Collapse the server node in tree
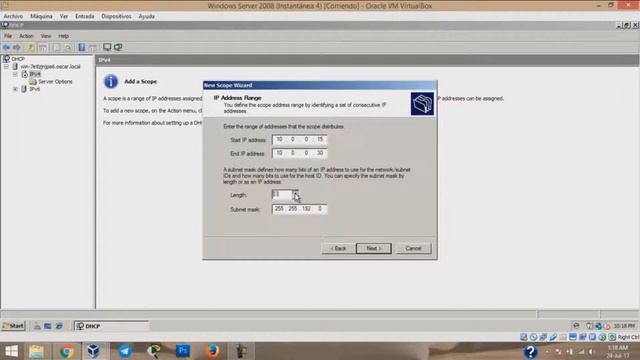 [7, 67]
